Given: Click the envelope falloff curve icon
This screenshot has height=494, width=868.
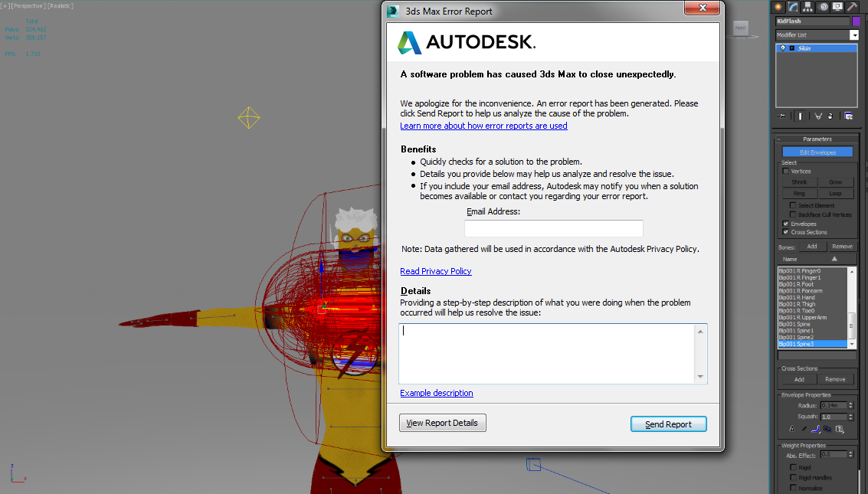Looking at the screenshot, I should pos(816,429).
